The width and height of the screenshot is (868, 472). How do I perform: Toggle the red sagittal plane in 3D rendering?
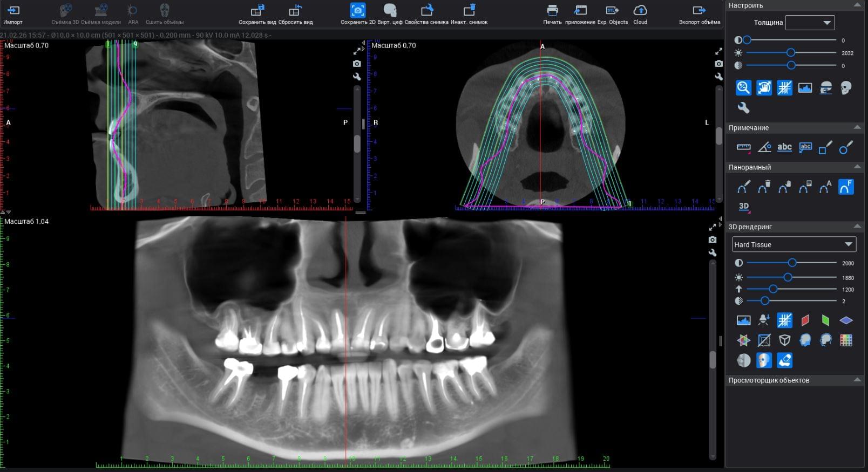click(805, 320)
